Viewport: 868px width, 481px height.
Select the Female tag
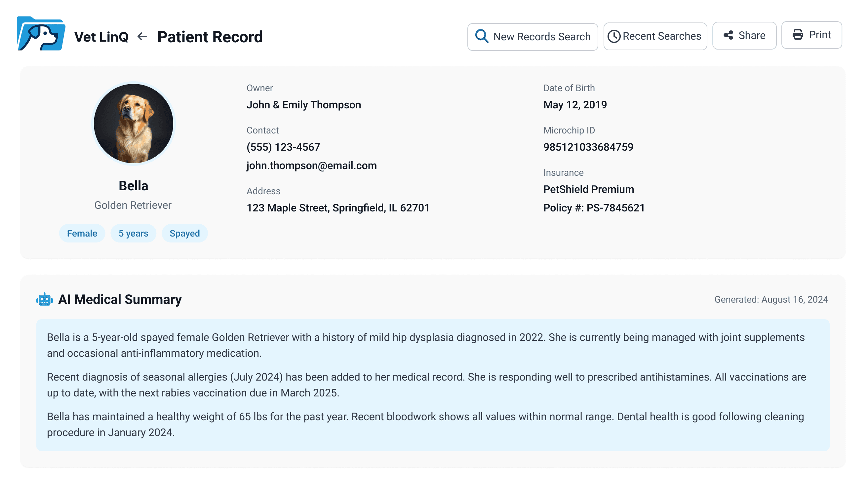(82, 233)
